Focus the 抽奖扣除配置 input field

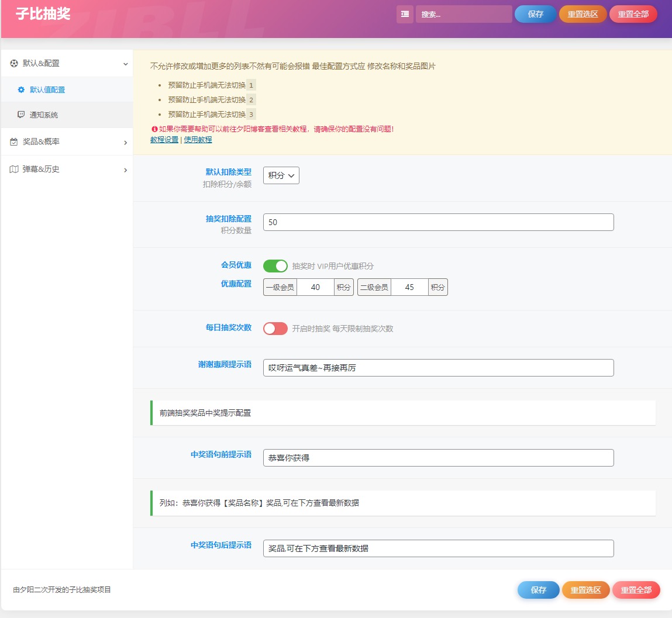(x=439, y=222)
